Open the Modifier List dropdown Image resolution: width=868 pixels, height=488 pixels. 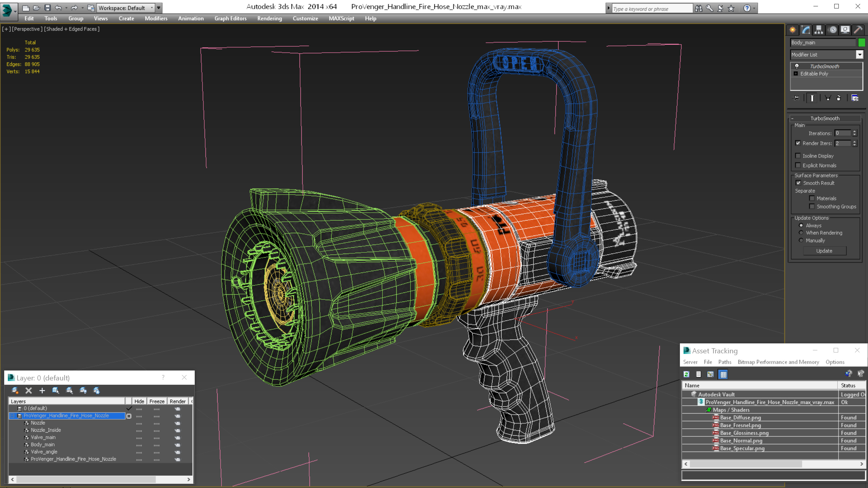[x=860, y=55]
